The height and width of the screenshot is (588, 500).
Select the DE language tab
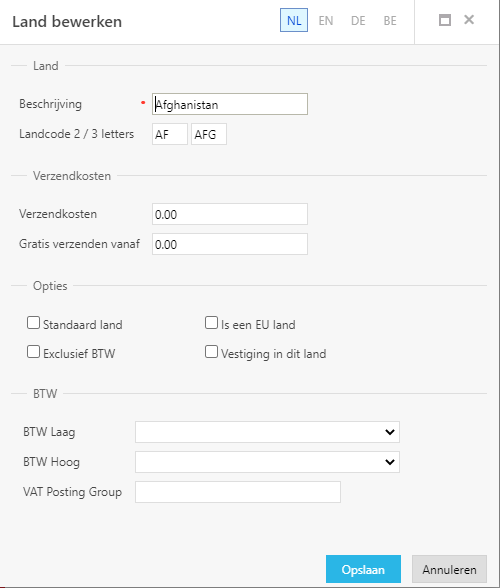point(358,20)
